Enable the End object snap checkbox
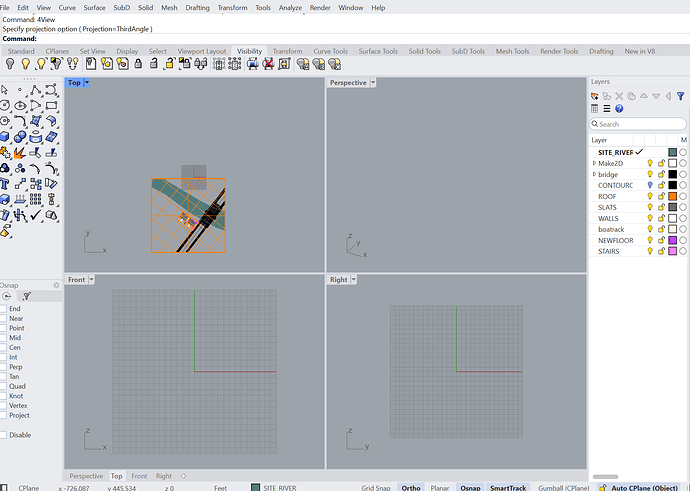 click(3, 309)
